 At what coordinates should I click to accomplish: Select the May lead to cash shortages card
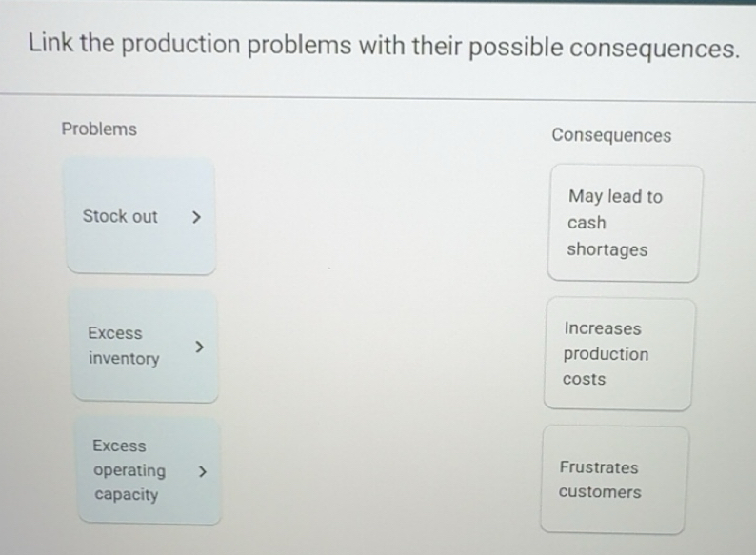(624, 224)
